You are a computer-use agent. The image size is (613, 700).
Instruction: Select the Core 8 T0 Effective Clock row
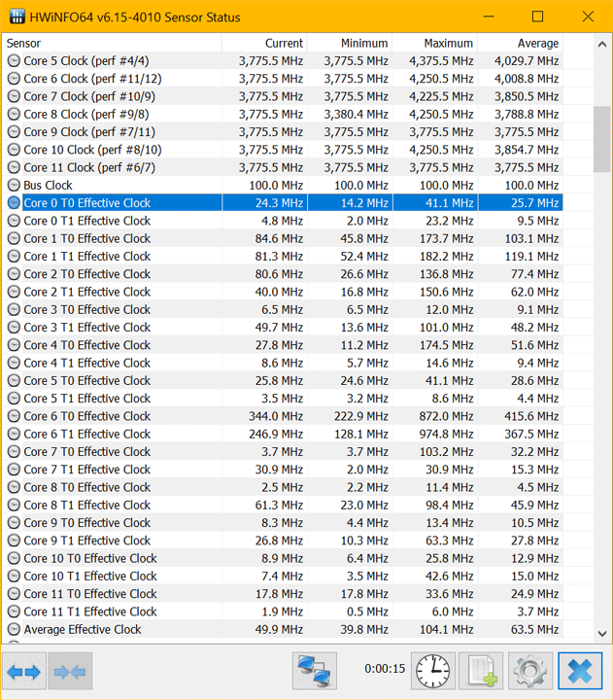click(283, 487)
